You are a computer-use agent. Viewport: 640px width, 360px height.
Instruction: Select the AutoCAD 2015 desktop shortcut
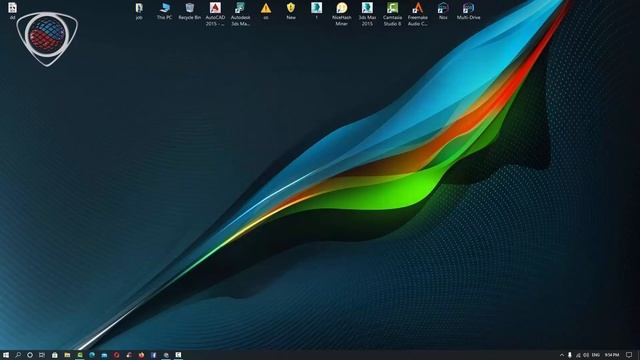click(x=215, y=14)
